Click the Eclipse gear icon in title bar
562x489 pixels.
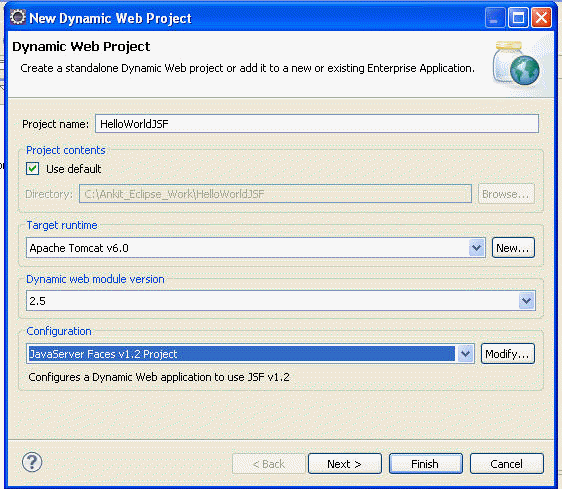18,17
